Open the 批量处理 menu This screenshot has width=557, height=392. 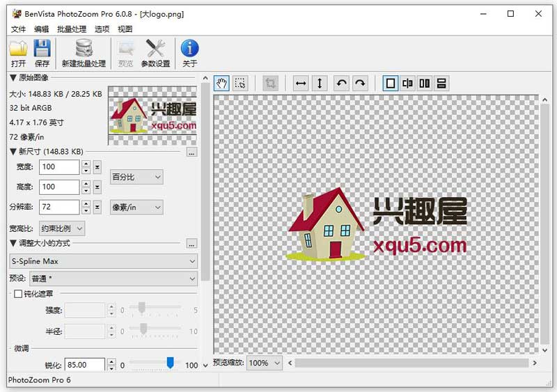click(x=72, y=29)
